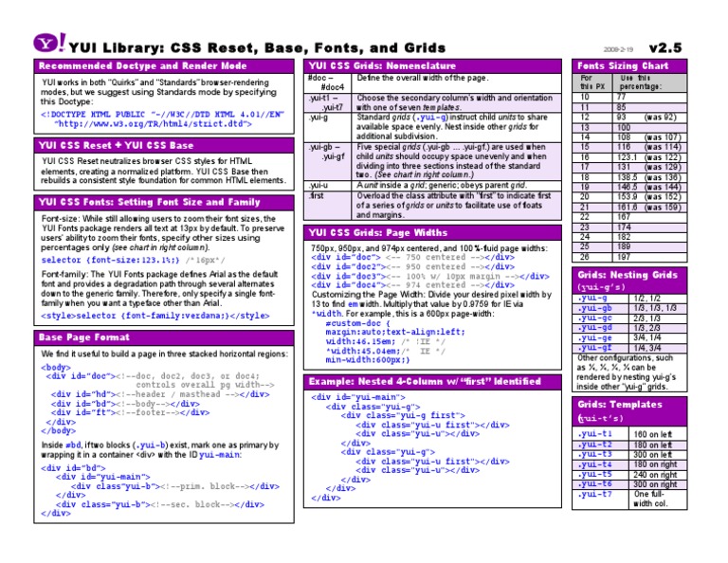
Task: Click the 'Recommended Doctype and Render Mode' heading
Action: pyautogui.click(x=142, y=66)
